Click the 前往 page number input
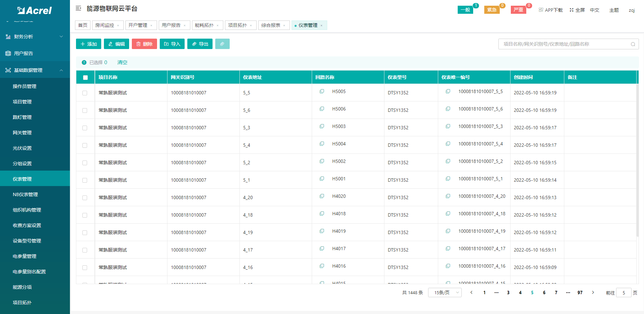 623,293
